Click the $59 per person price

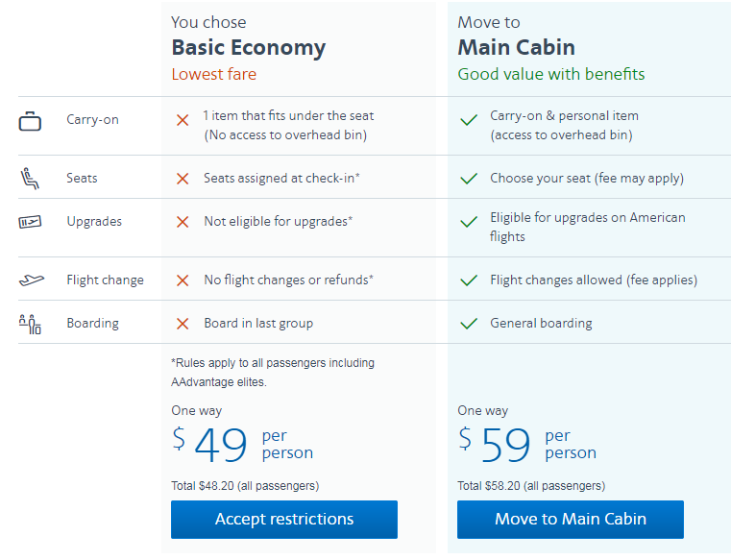point(526,444)
